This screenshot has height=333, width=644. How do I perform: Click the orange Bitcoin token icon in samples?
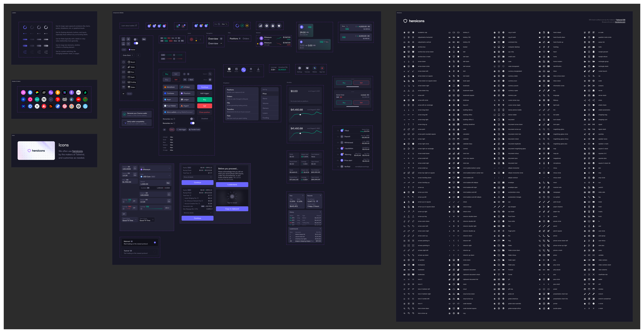click(58, 92)
